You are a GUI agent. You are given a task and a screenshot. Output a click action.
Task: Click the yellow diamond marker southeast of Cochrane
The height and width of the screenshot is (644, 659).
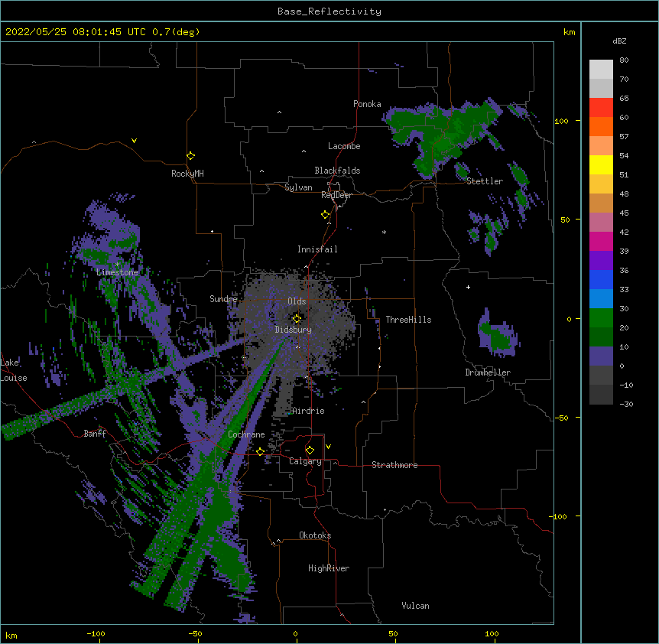[260, 451]
